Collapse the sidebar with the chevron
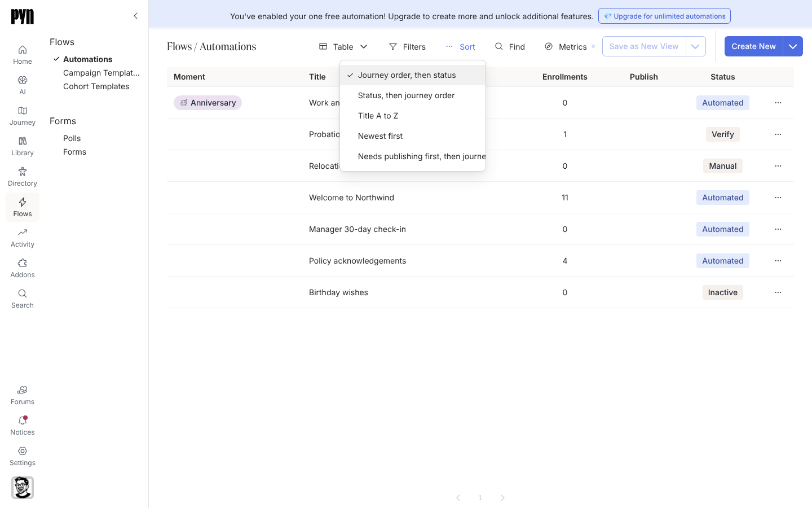The image size is (812, 508). 135,16
